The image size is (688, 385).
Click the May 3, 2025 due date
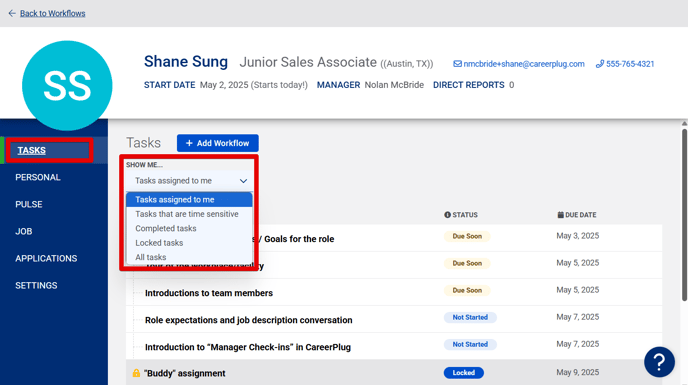[x=578, y=236]
